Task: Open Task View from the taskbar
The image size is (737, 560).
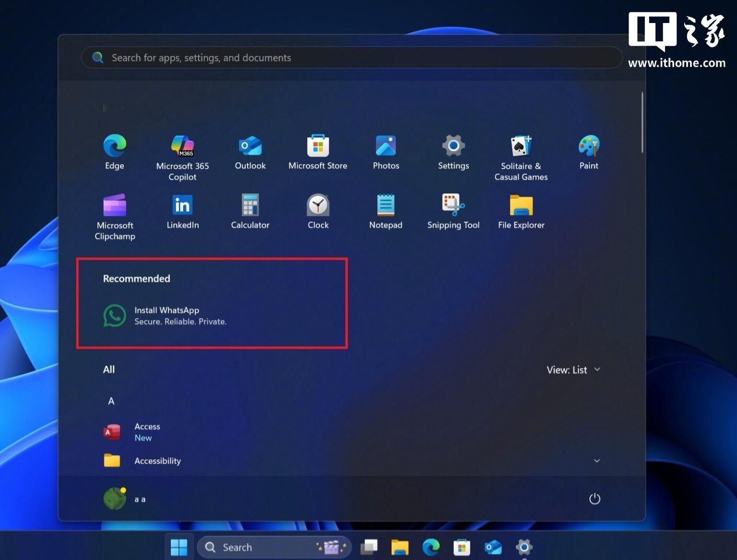Action: (369, 547)
